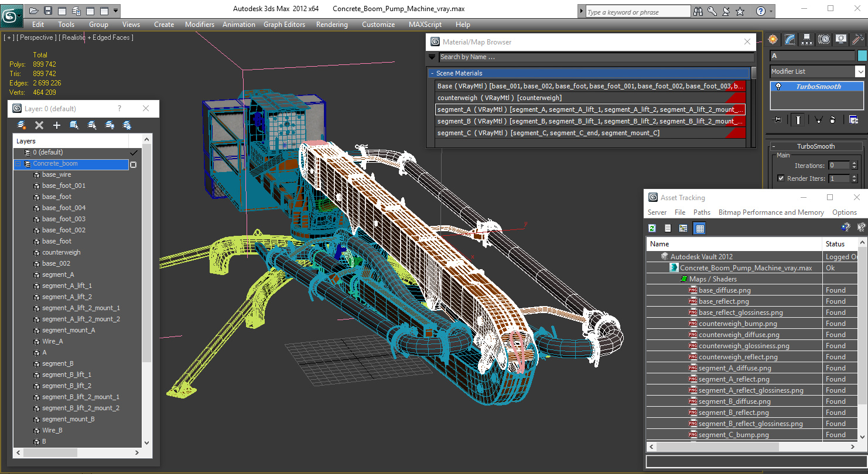Click the Open File folder icon in title bar

34,11
